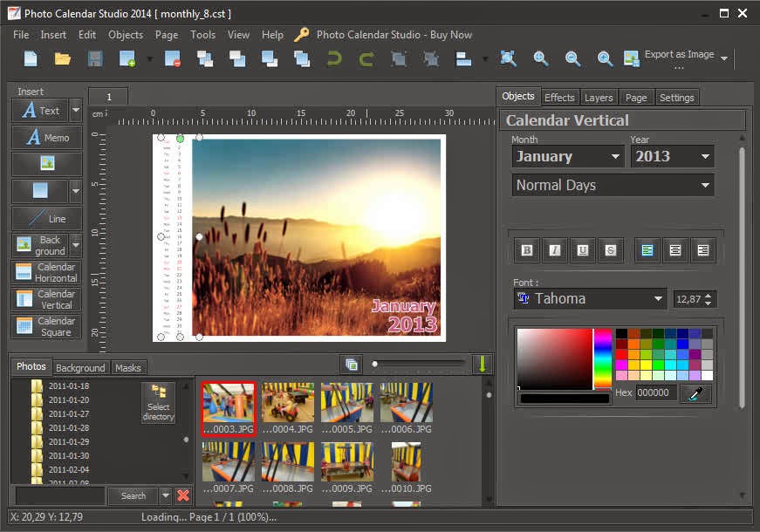Click the Export as Image icon

(631, 58)
